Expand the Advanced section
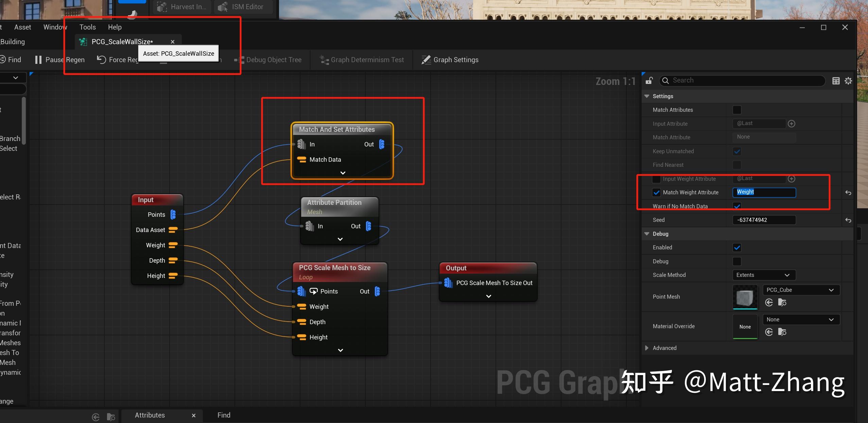 coord(647,348)
